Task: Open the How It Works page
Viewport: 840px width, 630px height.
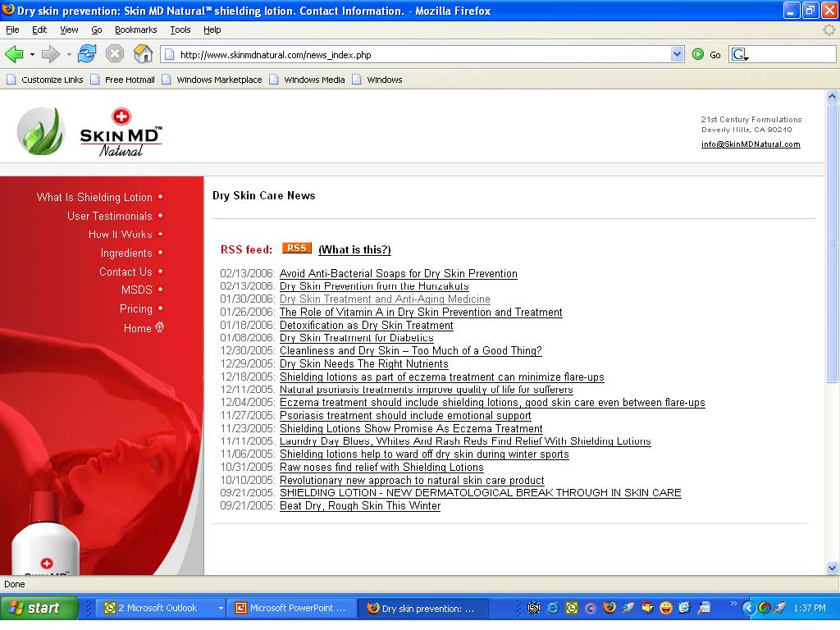Action: click(x=120, y=234)
